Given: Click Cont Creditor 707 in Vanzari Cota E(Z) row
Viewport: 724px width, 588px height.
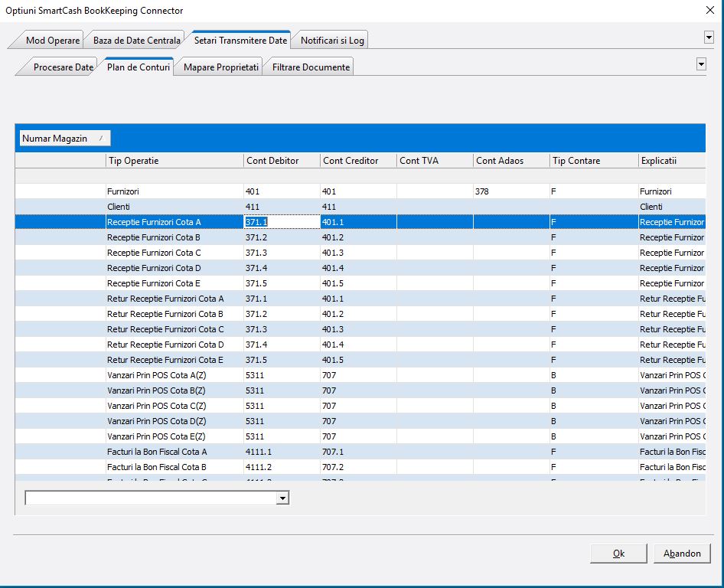Looking at the screenshot, I should tap(358, 436).
